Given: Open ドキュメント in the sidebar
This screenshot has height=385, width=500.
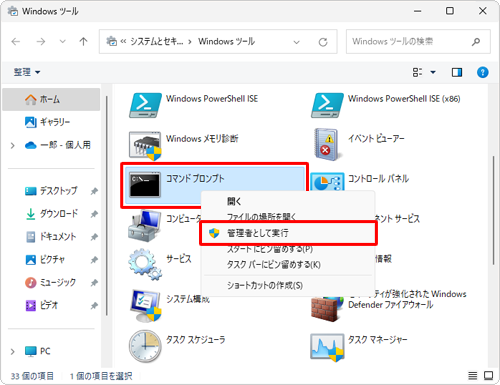Looking at the screenshot, I should coord(51,237).
